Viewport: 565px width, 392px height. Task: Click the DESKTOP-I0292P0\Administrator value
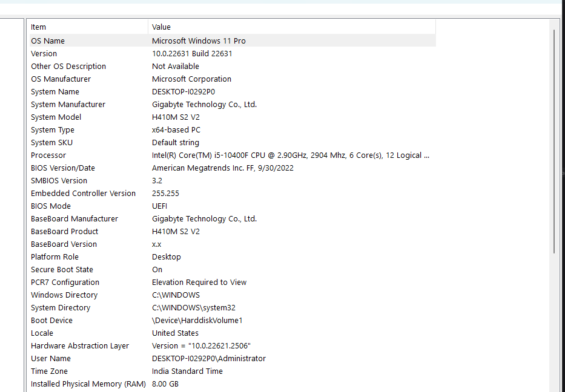click(209, 359)
